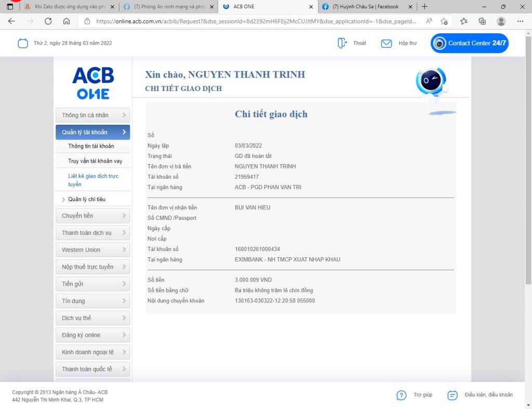Screen dimensions: 532x409
Task: Click the browser home icon
Action: pos(66,21)
